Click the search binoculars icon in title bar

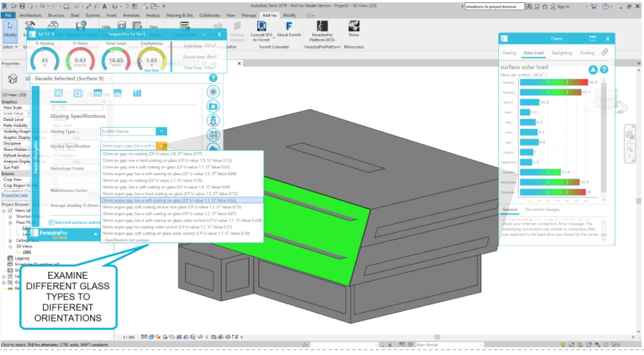(529, 7)
